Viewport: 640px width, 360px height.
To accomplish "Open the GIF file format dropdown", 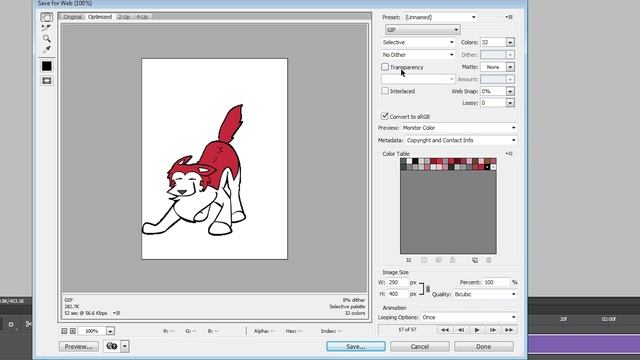I will click(x=422, y=30).
